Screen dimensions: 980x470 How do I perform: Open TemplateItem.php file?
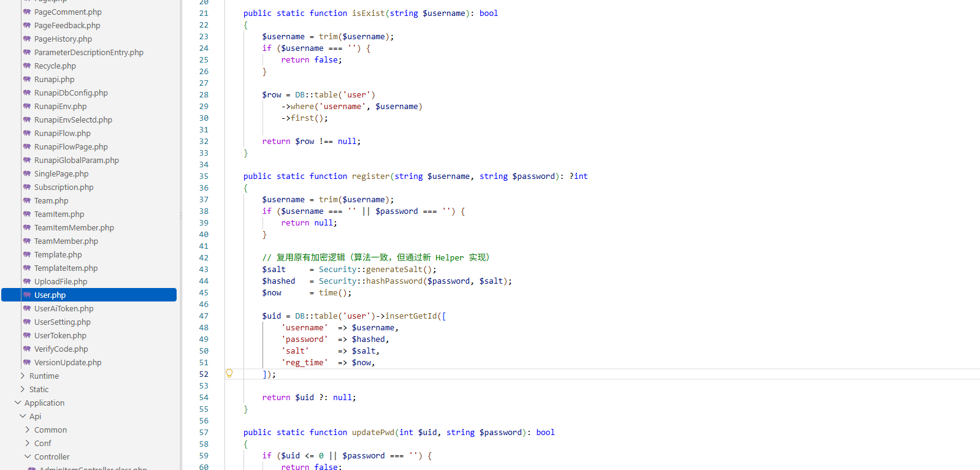tap(66, 268)
